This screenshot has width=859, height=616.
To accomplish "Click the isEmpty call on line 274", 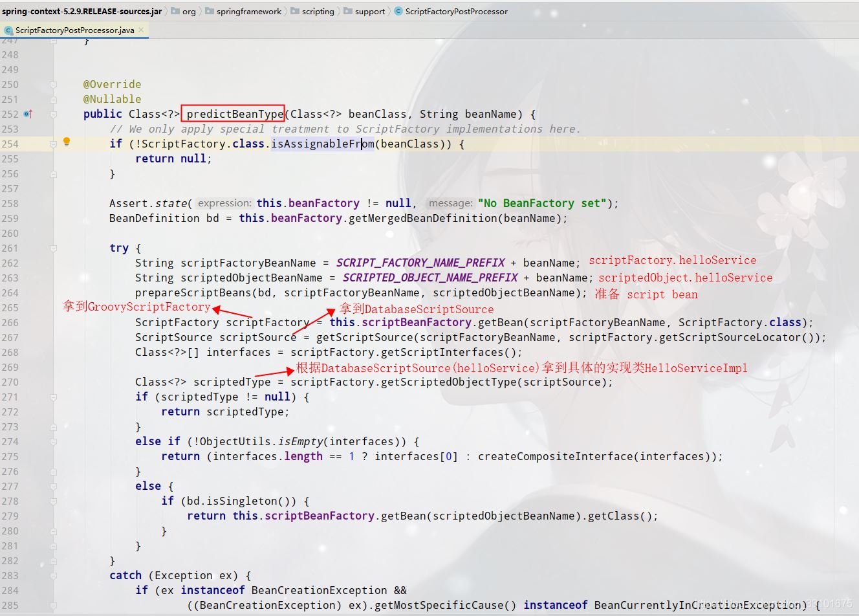I will point(299,442).
